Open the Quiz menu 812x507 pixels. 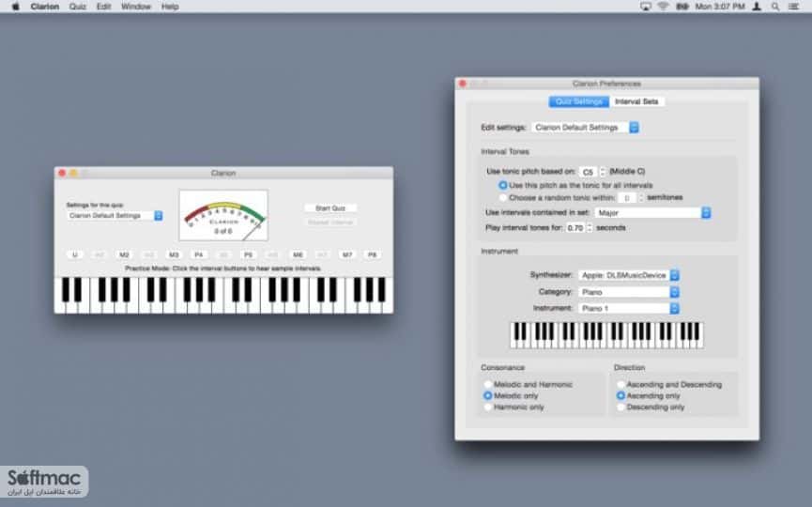[x=78, y=7]
